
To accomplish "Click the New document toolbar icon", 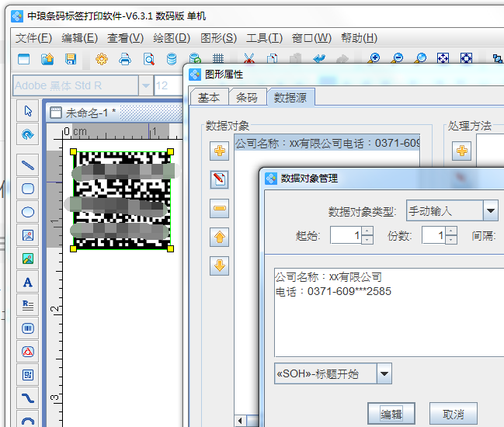I will [x=24, y=59].
